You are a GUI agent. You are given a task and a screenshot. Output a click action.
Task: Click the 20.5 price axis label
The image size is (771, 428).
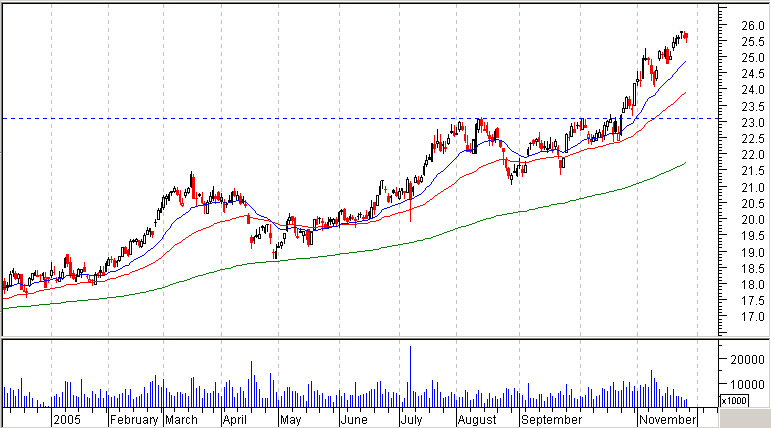pyautogui.click(x=753, y=204)
